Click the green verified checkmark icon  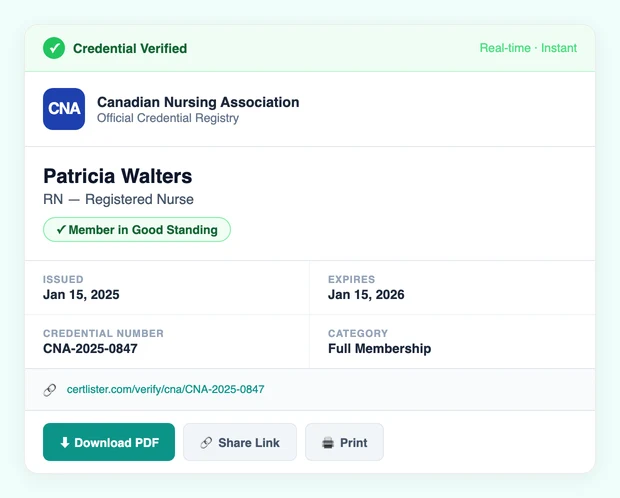(x=54, y=48)
